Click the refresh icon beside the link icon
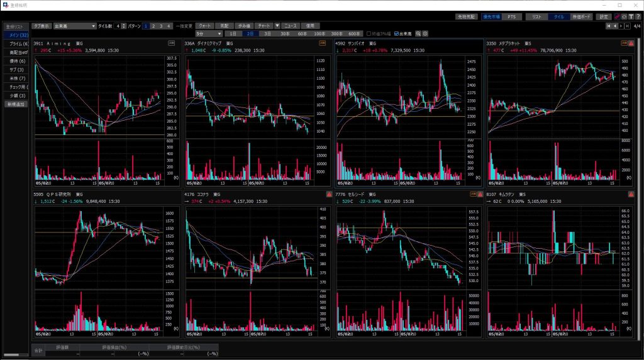 (x=625, y=17)
